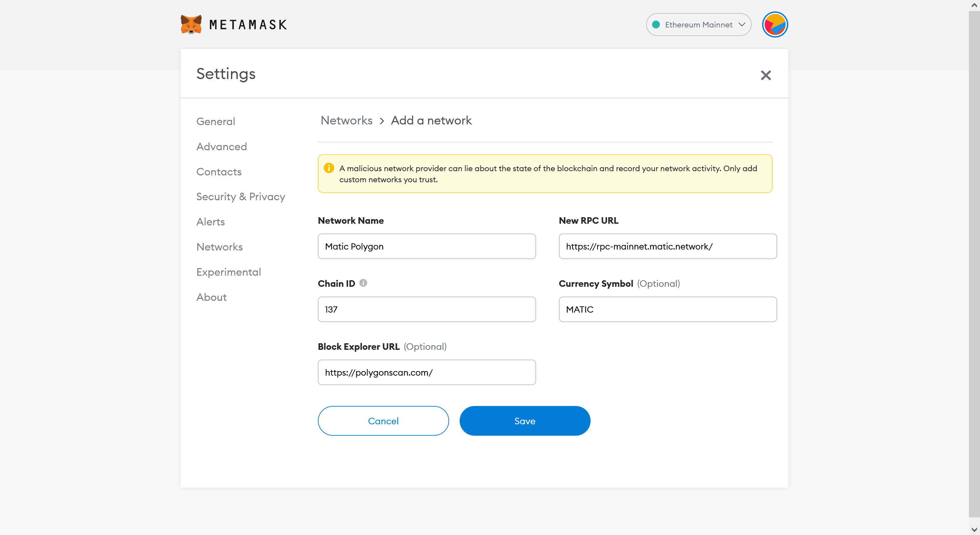Click the breadcrumb chevron separator
Screen dimensions: 980x535
[x=382, y=121]
